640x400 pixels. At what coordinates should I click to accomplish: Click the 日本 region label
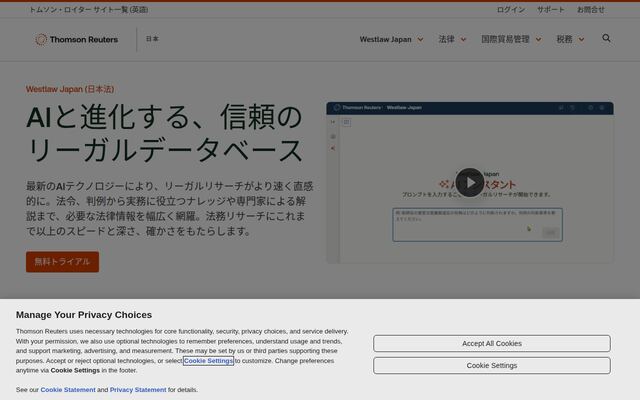coord(152,39)
